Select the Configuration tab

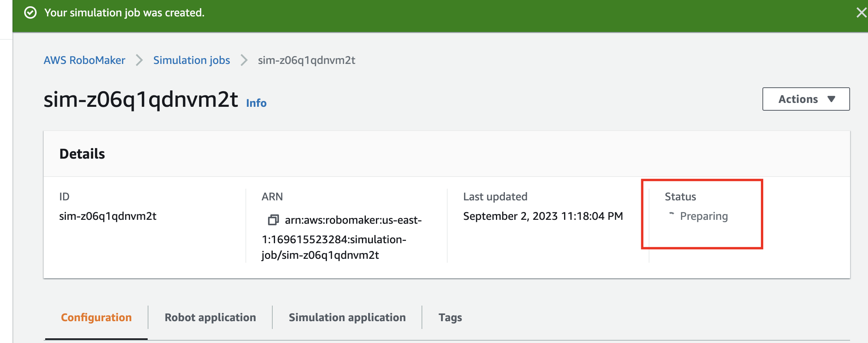96,317
